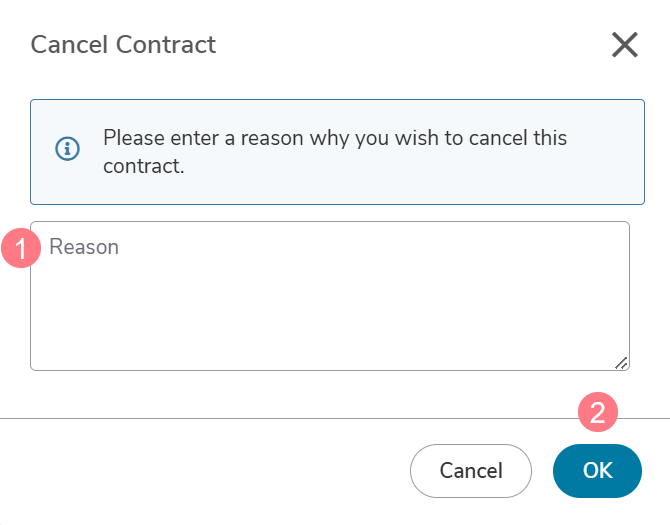670x525 pixels.
Task: Click the Cancel Contract dialog title
Action: (123, 44)
